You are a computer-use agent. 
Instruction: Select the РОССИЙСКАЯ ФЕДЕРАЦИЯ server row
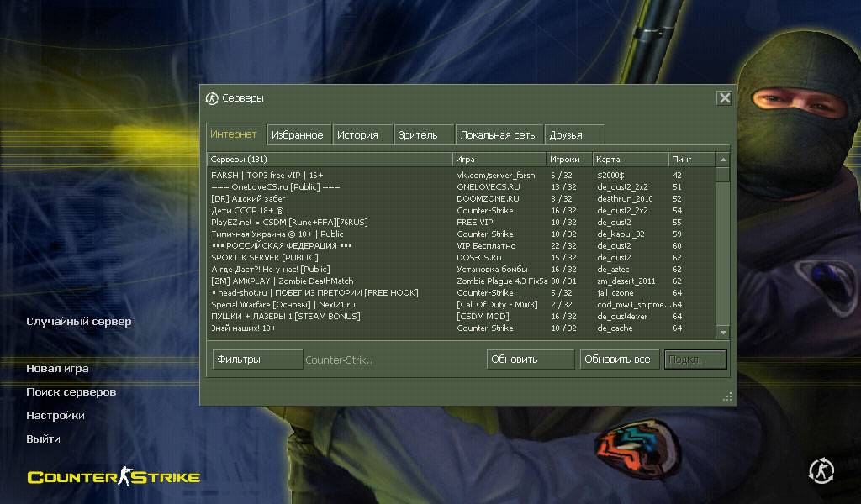point(462,246)
